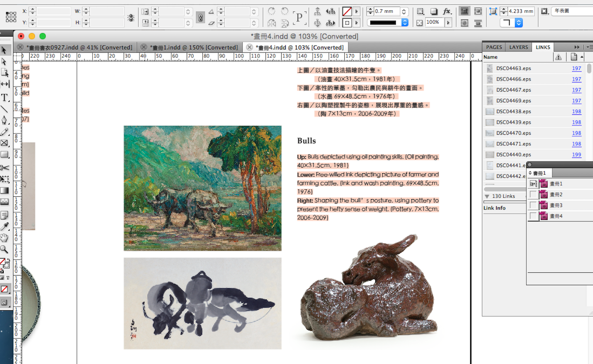Open the stroke style dropdown

(x=405, y=22)
